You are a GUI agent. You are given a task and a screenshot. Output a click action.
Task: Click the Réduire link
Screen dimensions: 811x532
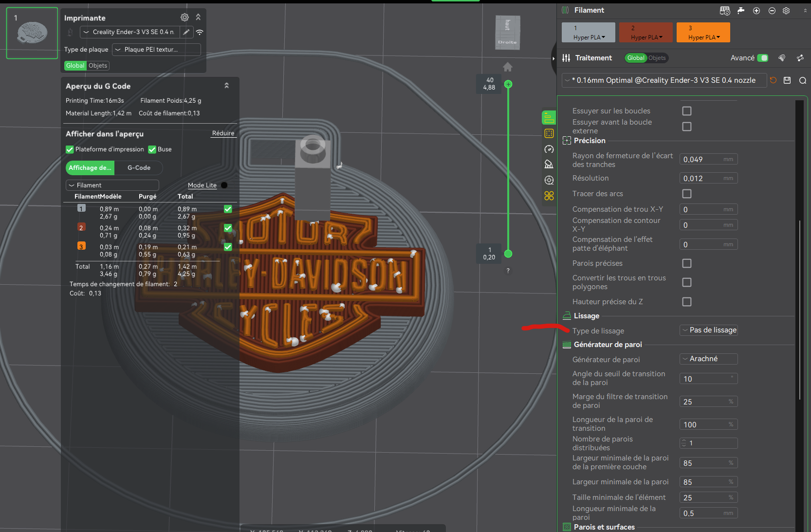pos(223,133)
